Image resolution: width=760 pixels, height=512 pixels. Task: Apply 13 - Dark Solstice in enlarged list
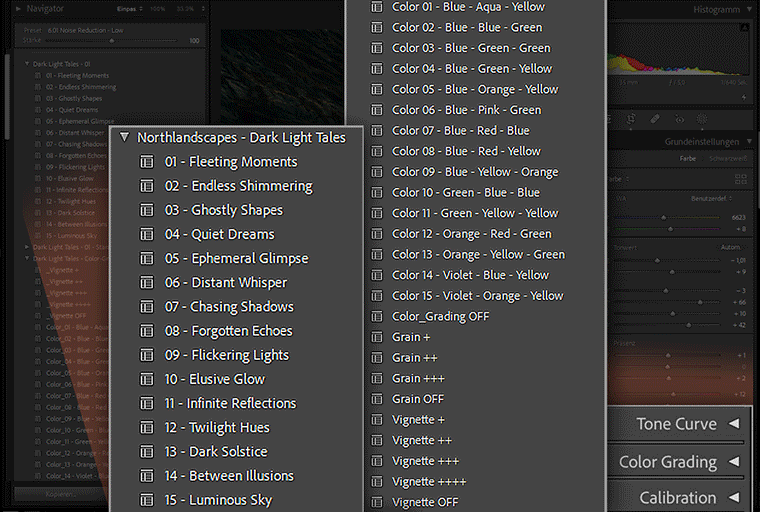click(216, 451)
